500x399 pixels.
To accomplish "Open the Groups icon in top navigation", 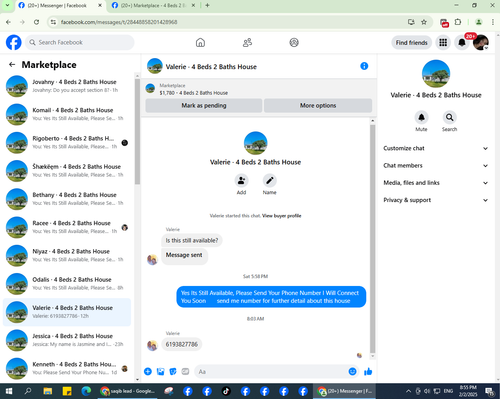I will [x=294, y=42].
